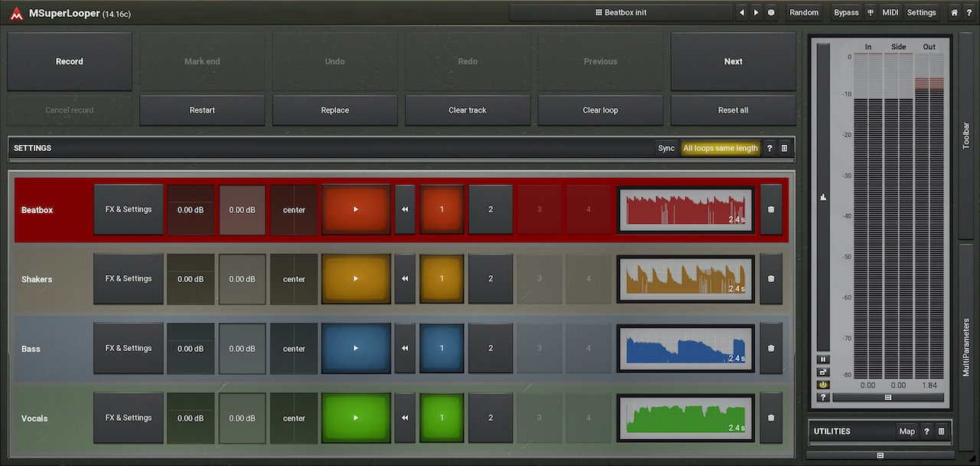Toggle the Bypass button

pos(846,12)
